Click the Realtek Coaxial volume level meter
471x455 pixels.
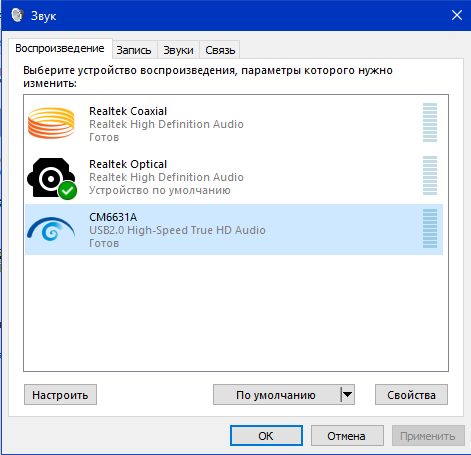pos(430,123)
